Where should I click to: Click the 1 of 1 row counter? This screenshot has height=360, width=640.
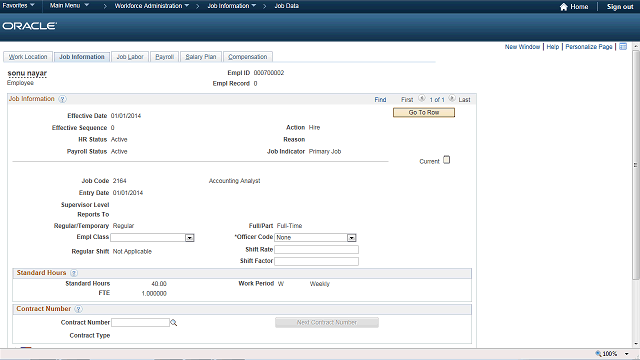point(437,100)
